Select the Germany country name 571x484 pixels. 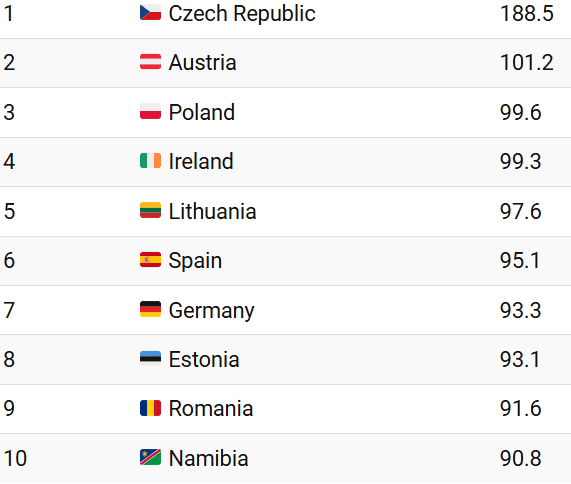(x=212, y=311)
